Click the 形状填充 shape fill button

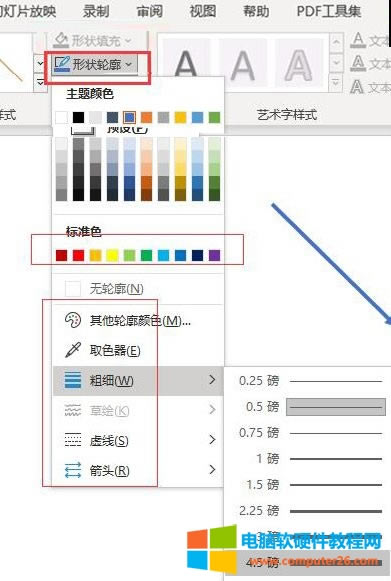(93, 40)
